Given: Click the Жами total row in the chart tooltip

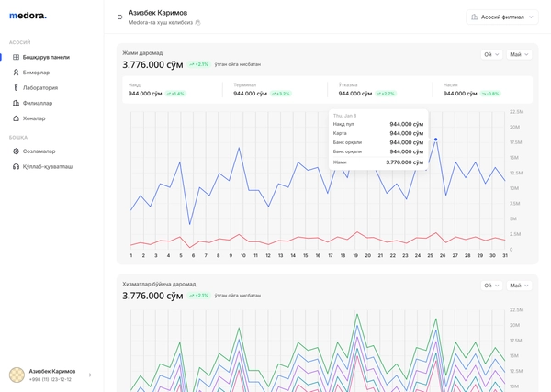Looking at the screenshot, I should (x=378, y=162).
